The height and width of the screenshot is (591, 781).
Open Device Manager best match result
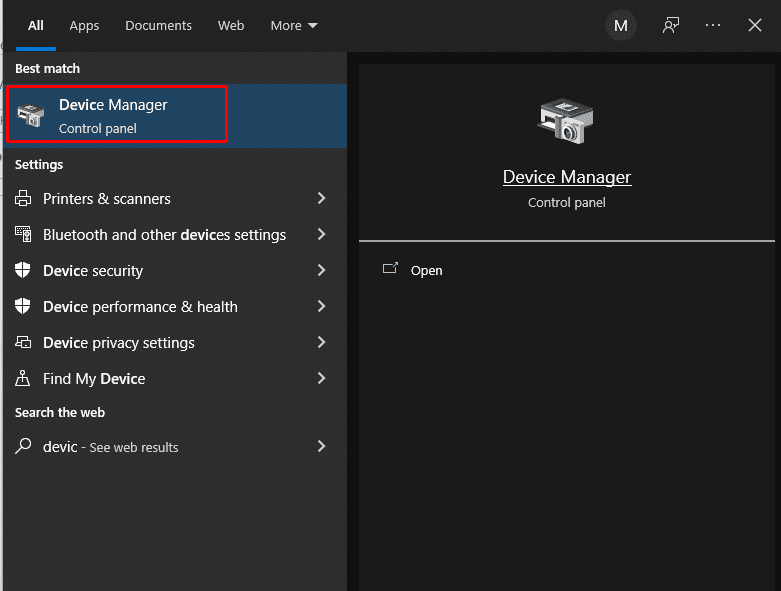click(x=175, y=116)
